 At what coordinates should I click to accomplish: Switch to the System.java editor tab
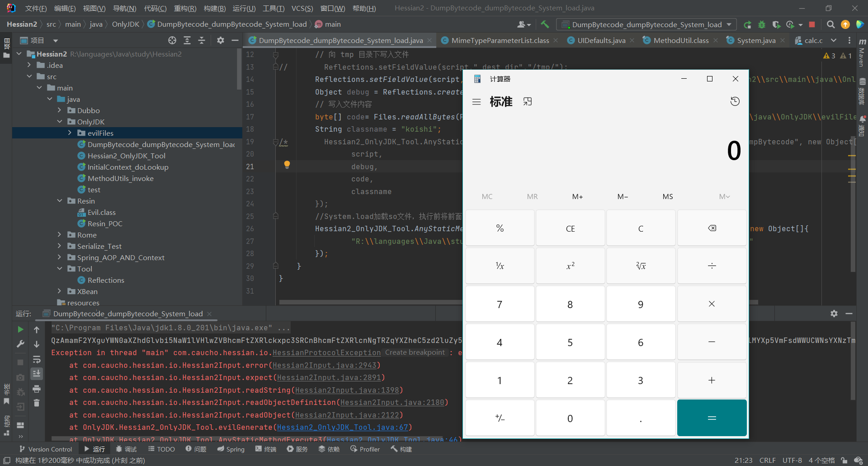coord(756,40)
